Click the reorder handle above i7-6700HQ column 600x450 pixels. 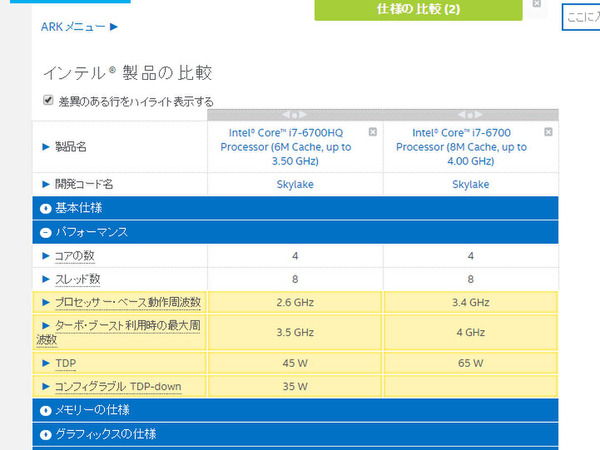[295, 114]
